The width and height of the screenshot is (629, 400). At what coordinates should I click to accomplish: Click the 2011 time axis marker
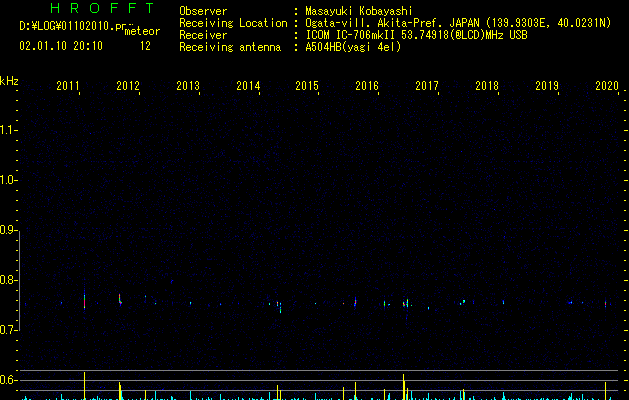click(68, 86)
